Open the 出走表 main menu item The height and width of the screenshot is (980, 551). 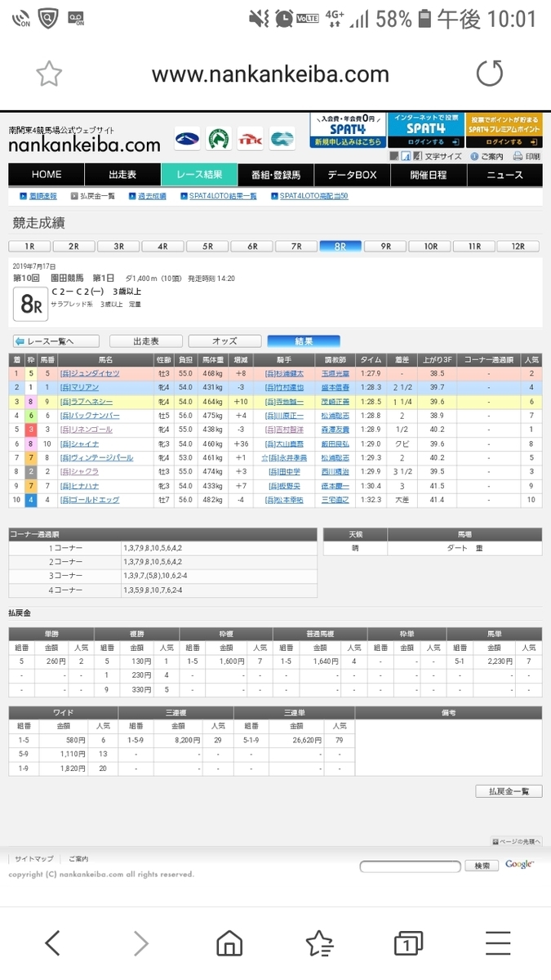[122, 175]
